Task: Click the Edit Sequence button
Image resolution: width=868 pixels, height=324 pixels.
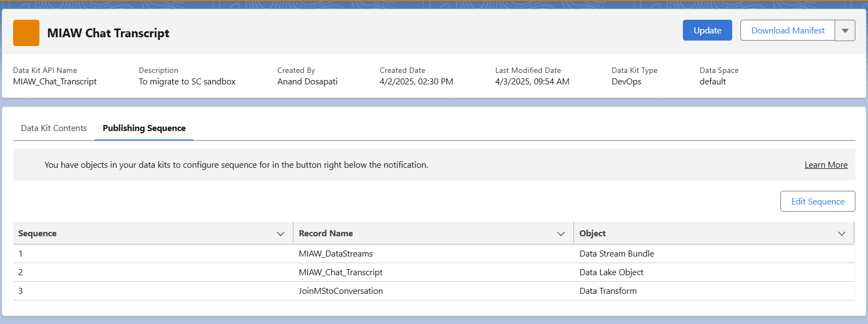Action: (817, 202)
